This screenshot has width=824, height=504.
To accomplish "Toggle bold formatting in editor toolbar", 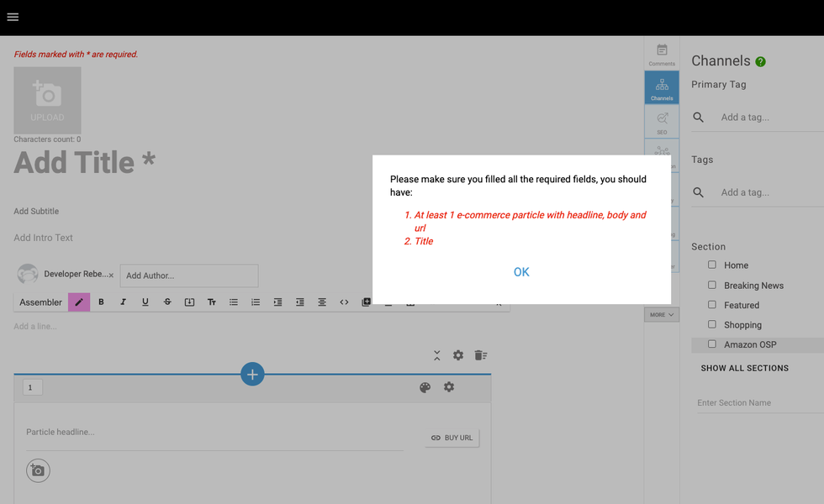I will pyautogui.click(x=102, y=302).
